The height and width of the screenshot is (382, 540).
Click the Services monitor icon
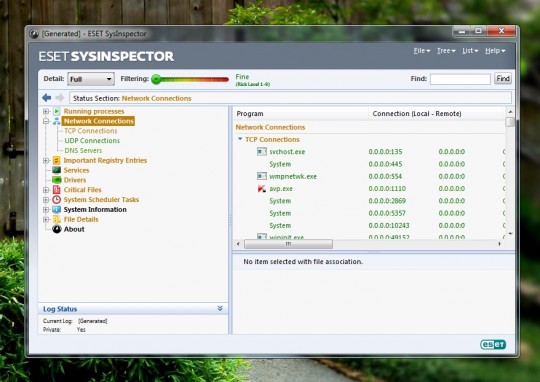tap(56, 170)
